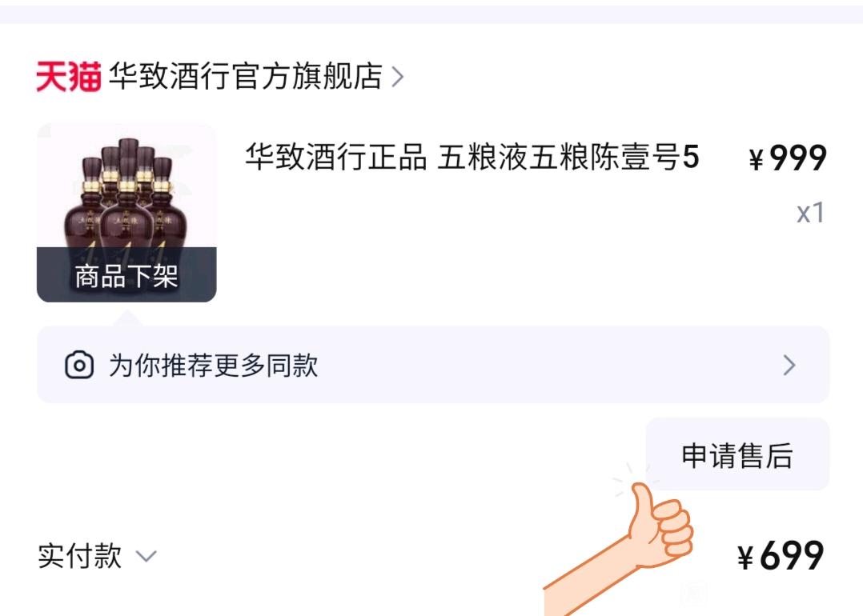Click the red Tmall (天猫) logo
863x616 pixels.
pos(69,77)
